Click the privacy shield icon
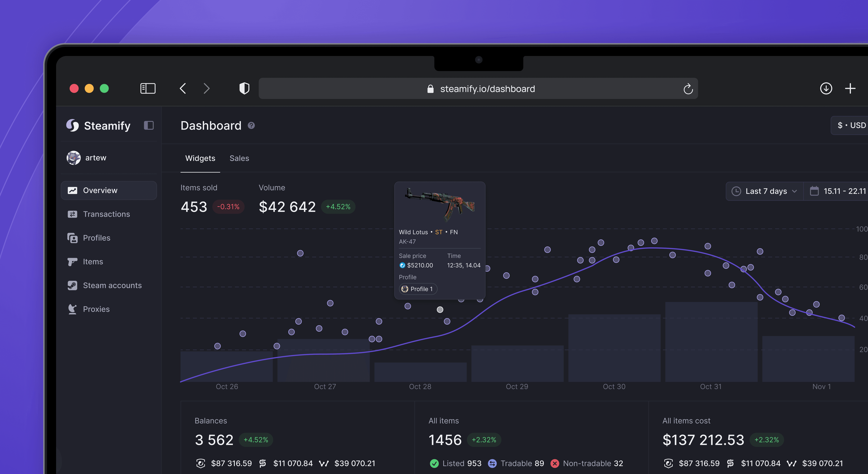868x474 pixels. [244, 89]
